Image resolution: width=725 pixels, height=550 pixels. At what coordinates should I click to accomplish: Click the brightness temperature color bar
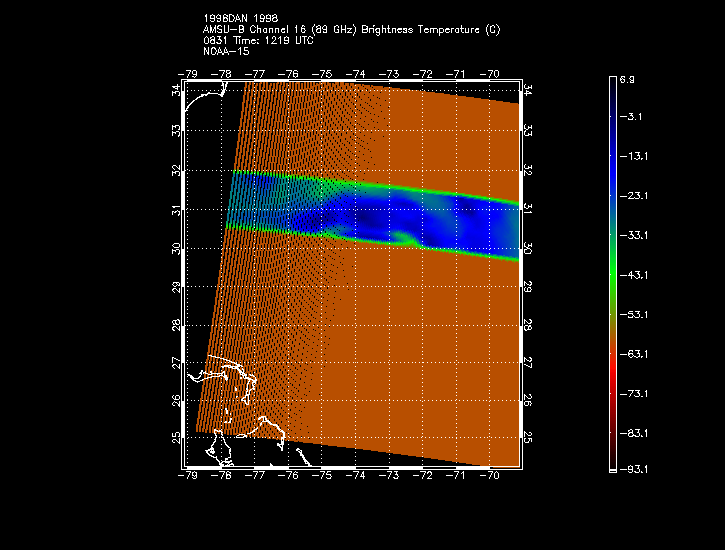pos(613,274)
